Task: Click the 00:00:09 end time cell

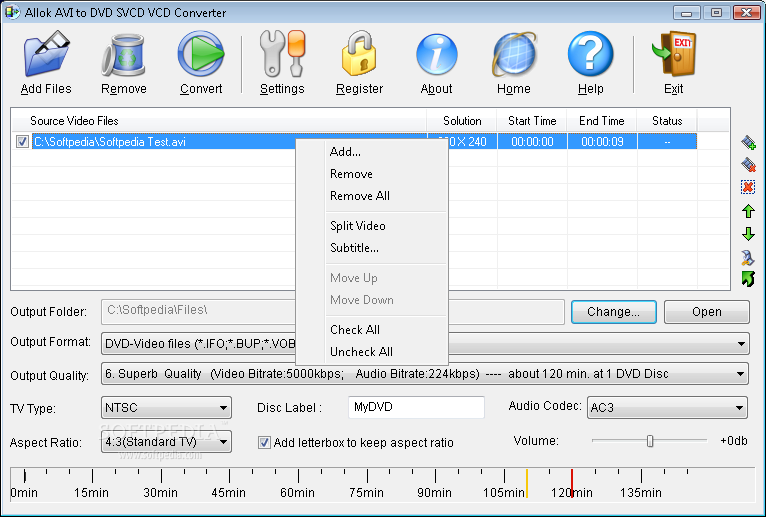Action: tap(602, 142)
